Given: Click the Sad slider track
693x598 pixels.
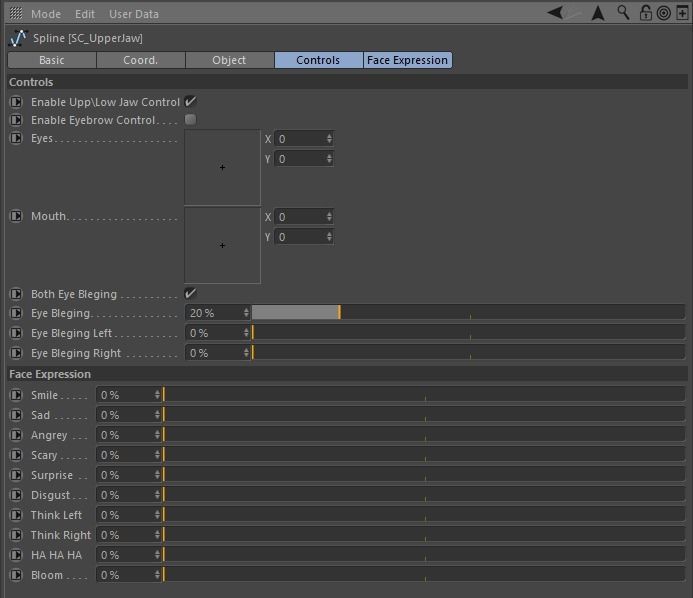Looking at the screenshot, I should (x=424, y=414).
